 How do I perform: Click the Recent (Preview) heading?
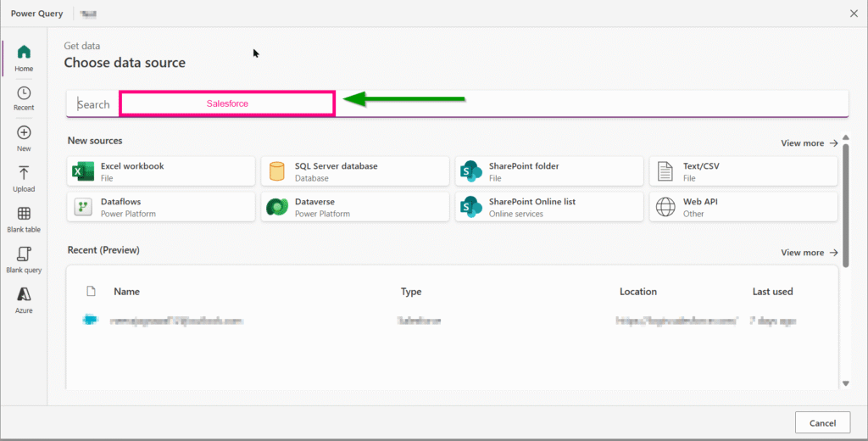pos(103,250)
